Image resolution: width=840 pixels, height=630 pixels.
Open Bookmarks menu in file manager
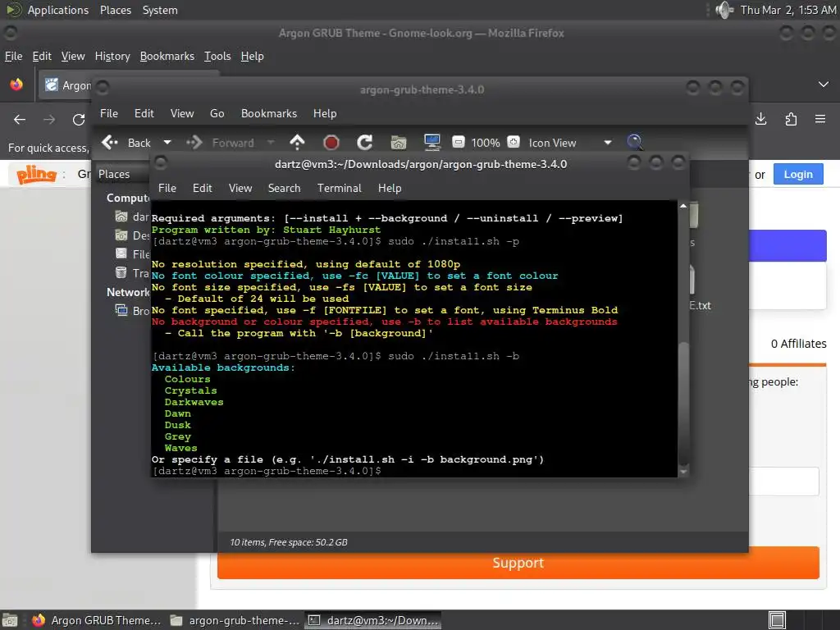[269, 113]
